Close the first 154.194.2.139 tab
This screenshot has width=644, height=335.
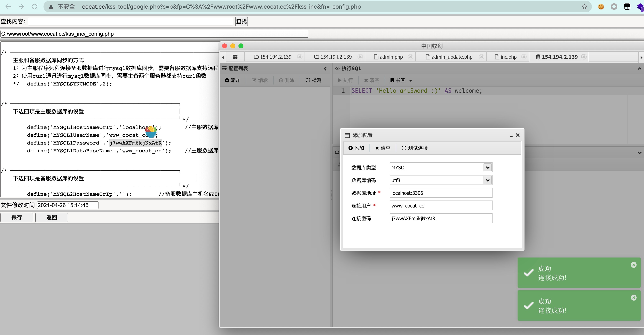tap(300, 57)
